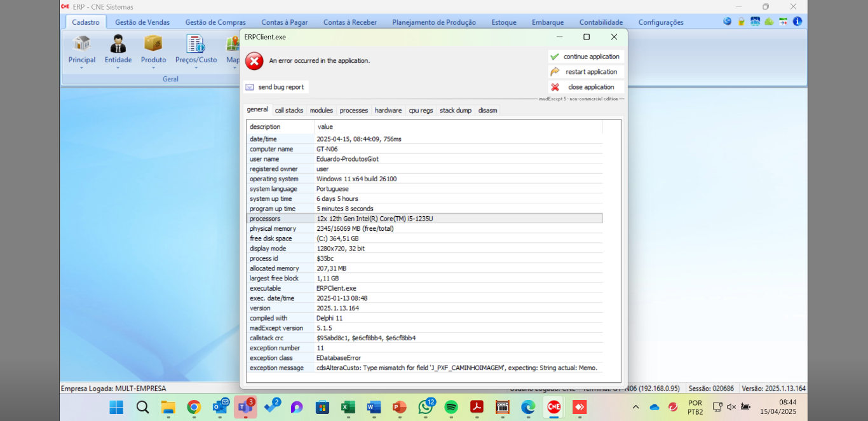Select the Preços/Custo document icon
The image size is (868, 421).
196,43
